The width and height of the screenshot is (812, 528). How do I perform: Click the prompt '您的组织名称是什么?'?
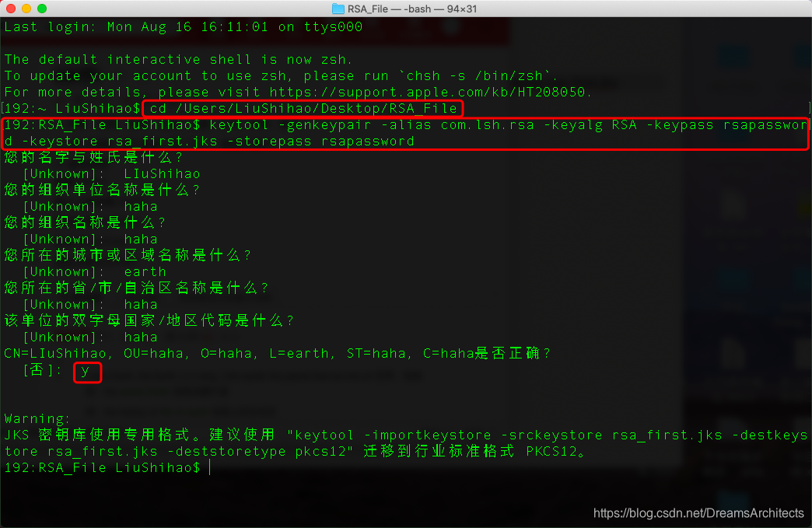coord(85,222)
